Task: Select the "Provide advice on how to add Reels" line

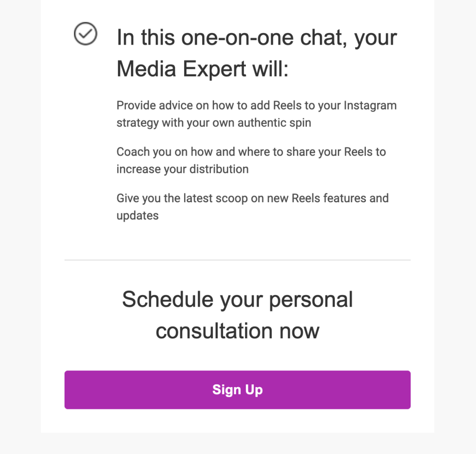Action: (x=257, y=105)
